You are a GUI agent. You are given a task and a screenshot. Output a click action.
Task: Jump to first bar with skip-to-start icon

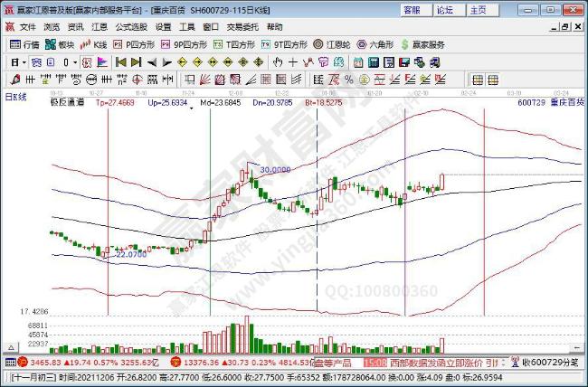click(x=120, y=62)
